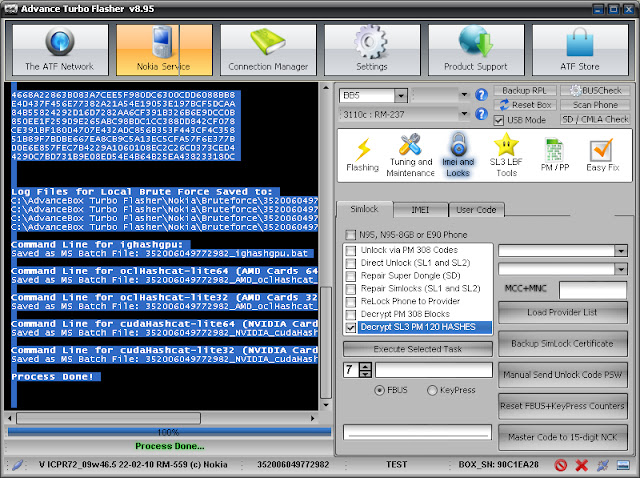The height and width of the screenshot is (478, 640).
Task: Open Tuning and Maintenance tools
Action: click(410, 155)
